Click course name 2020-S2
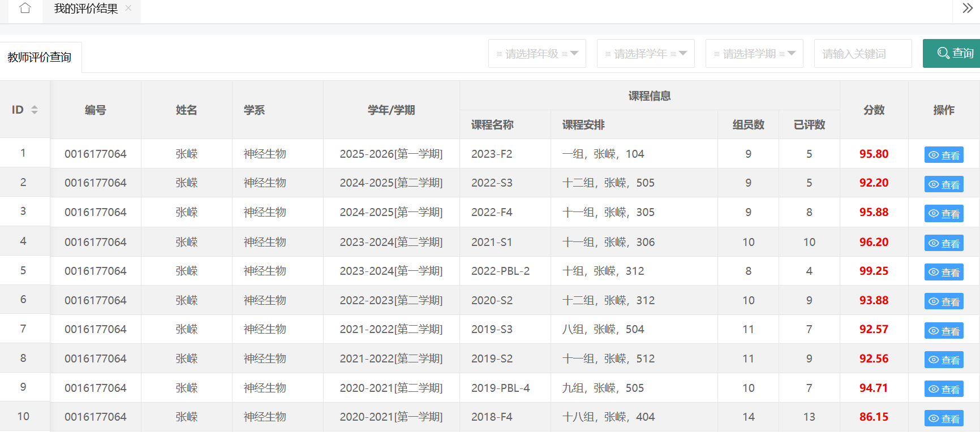The height and width of the screenshot is (432, 980). (492, 300)
